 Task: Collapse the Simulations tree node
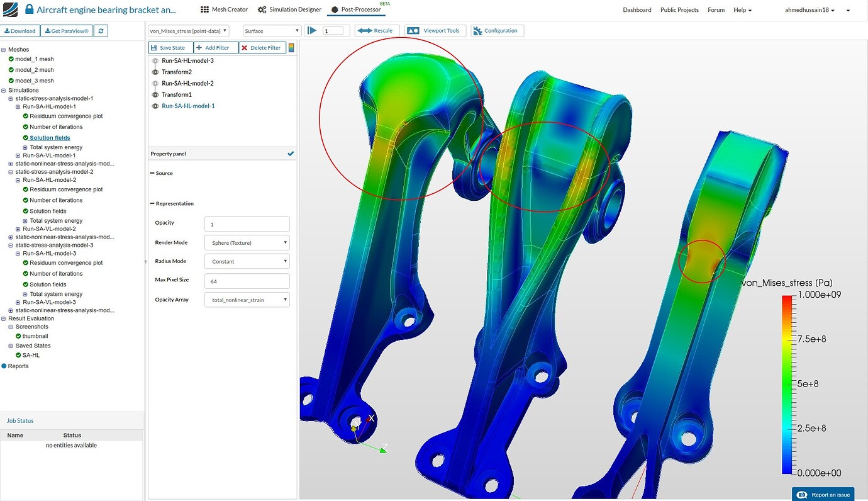pyautogui.click(x=4, y=90)
